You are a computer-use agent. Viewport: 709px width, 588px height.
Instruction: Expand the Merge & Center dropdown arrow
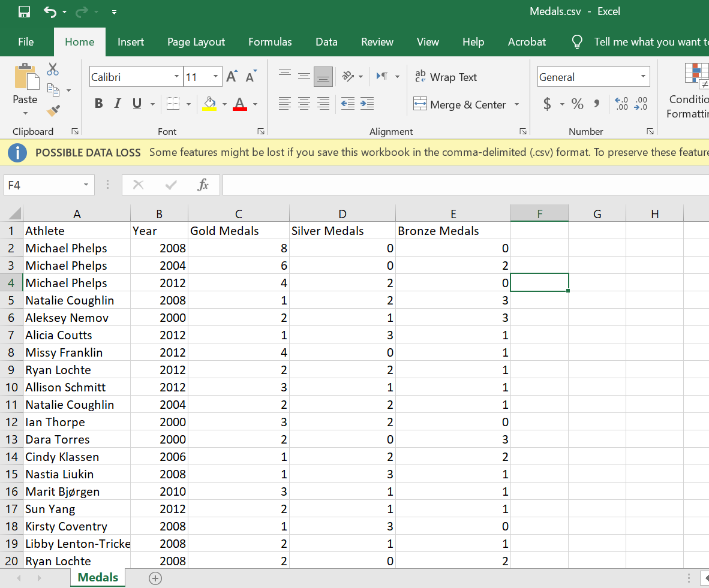click(516, 104)
